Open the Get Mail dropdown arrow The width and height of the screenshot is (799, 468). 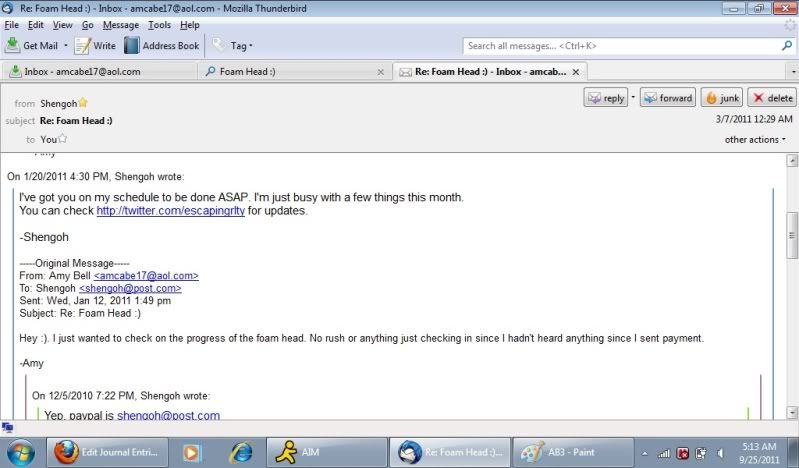66,45
